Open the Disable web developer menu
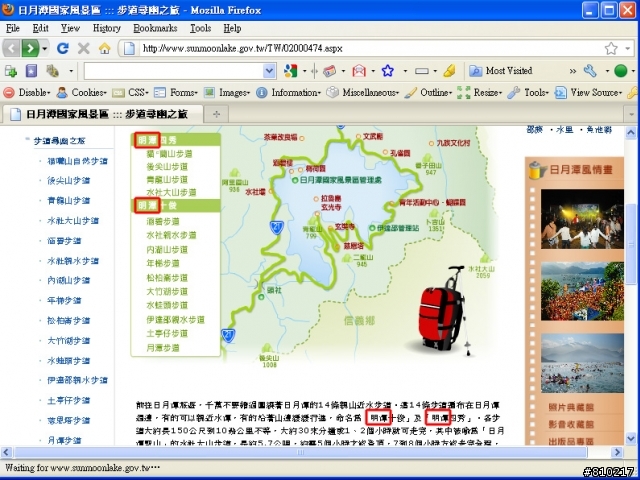The width and height of the screenshot is (640, 480). pos(27,93)
